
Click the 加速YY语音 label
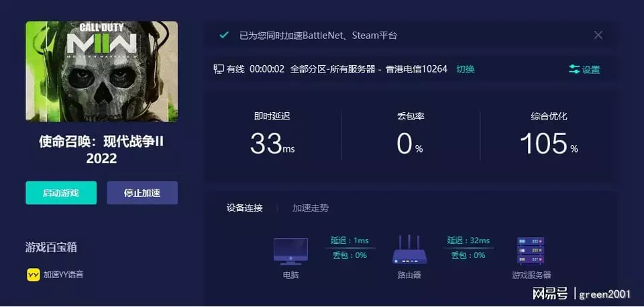(64, 275)
